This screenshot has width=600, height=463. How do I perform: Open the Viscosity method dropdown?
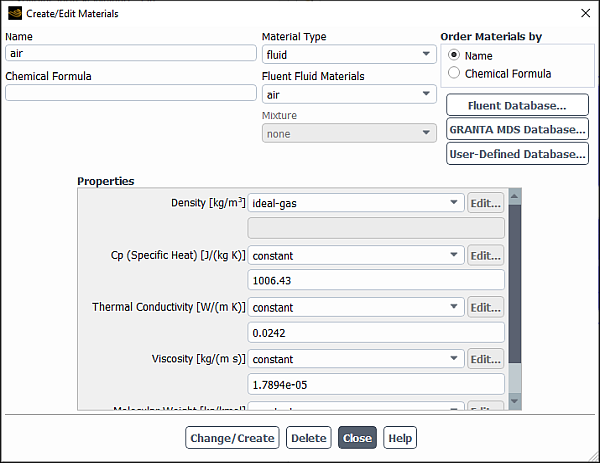coord(355,359)
